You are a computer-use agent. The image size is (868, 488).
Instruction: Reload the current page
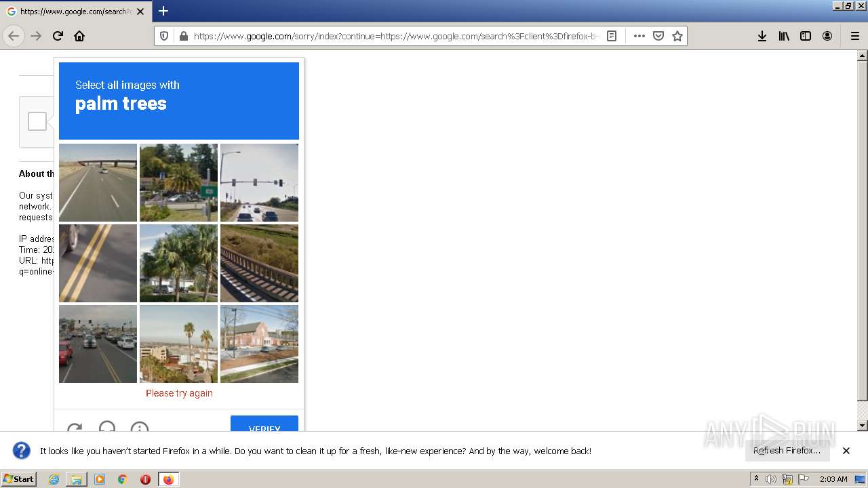click(x=58, y=36)
